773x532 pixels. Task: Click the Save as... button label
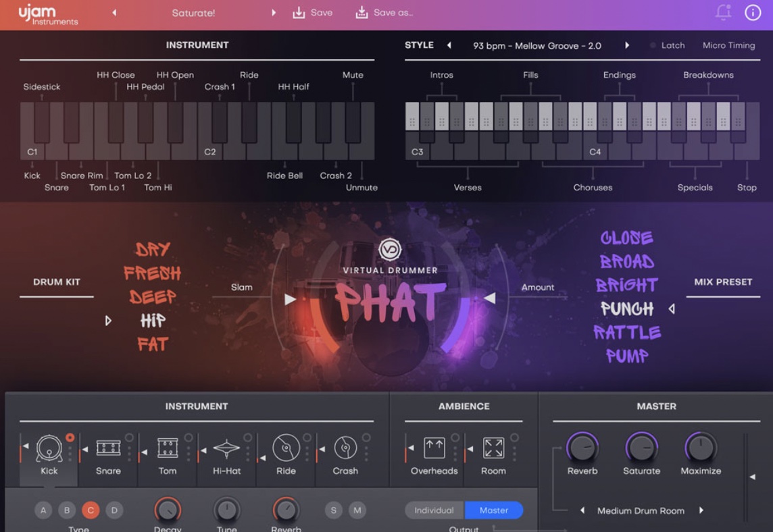tap(393, 12)
